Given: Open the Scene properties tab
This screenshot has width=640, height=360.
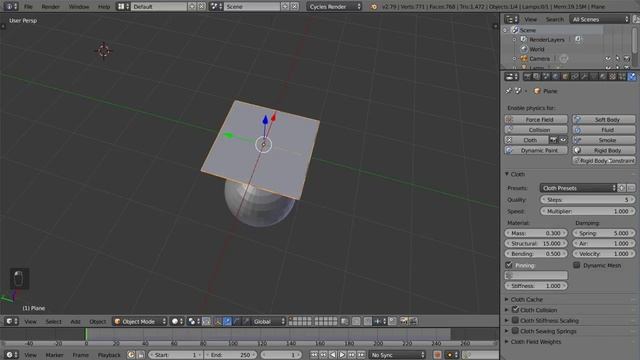Looking at the screenshot, I should pos(546,77).
